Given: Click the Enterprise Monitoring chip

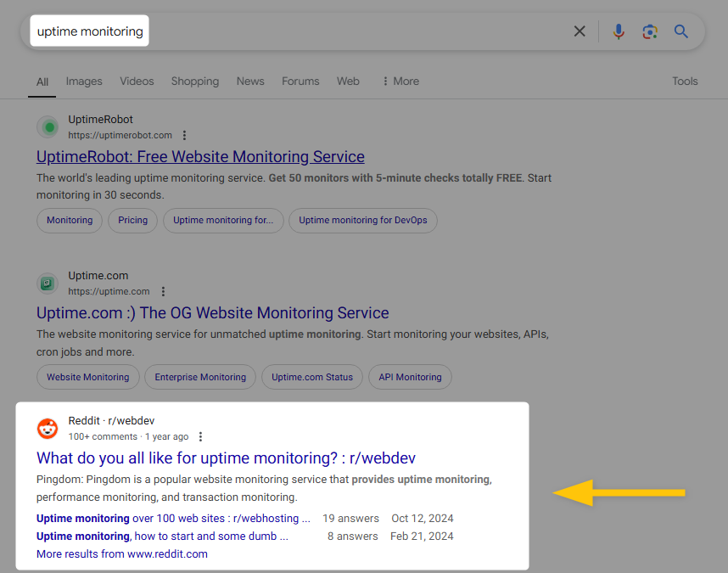Looking at the screenshot, I should coord(200,377).
